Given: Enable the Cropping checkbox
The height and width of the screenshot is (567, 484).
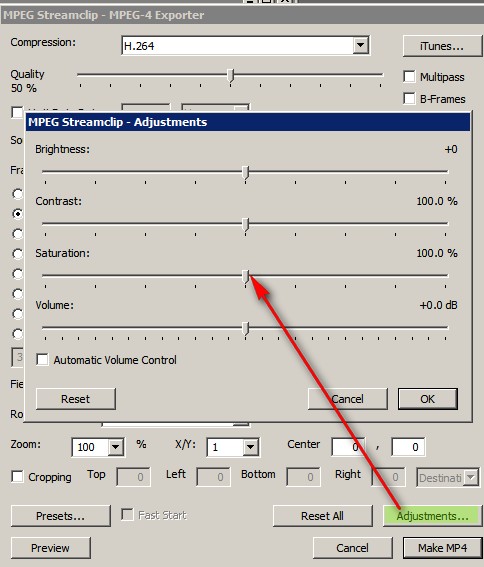Looking at the screenshot, I should [17, 476].
